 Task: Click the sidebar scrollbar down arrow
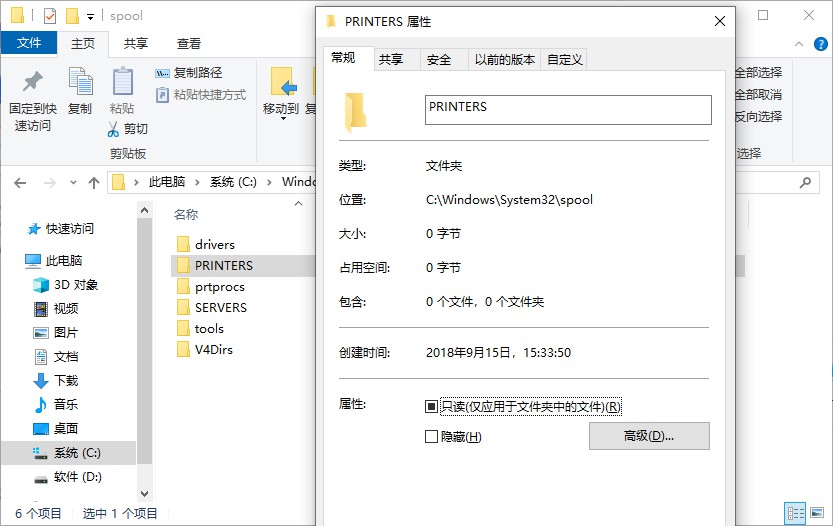[144, 494]
